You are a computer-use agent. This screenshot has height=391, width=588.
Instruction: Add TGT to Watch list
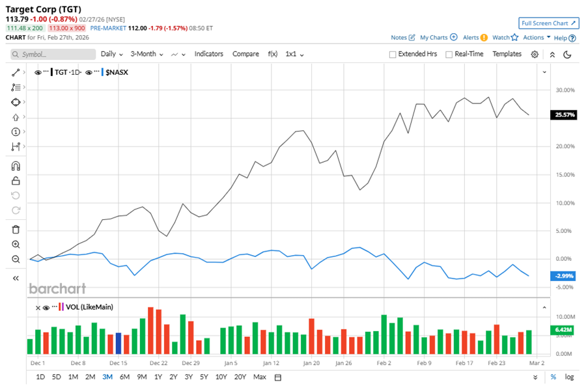505,38
